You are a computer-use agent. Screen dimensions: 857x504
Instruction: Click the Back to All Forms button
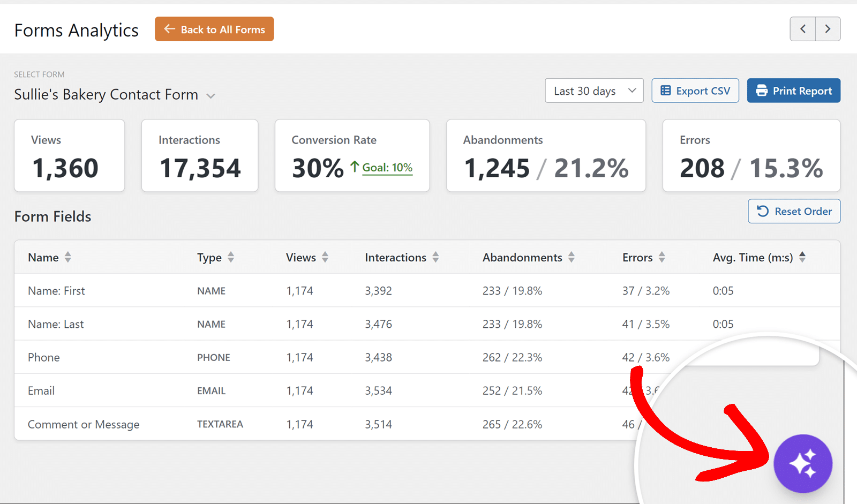tap(214, 29)
